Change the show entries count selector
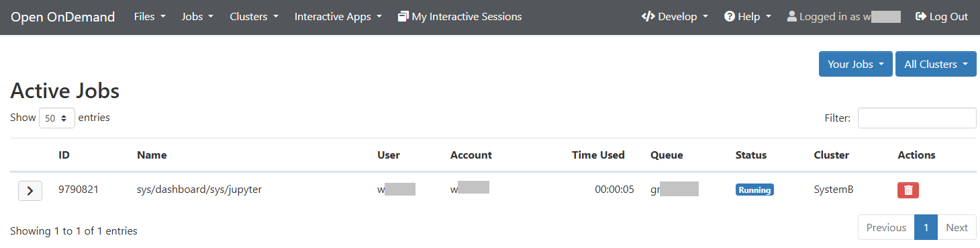980x248 pixels. click(57, 118)
